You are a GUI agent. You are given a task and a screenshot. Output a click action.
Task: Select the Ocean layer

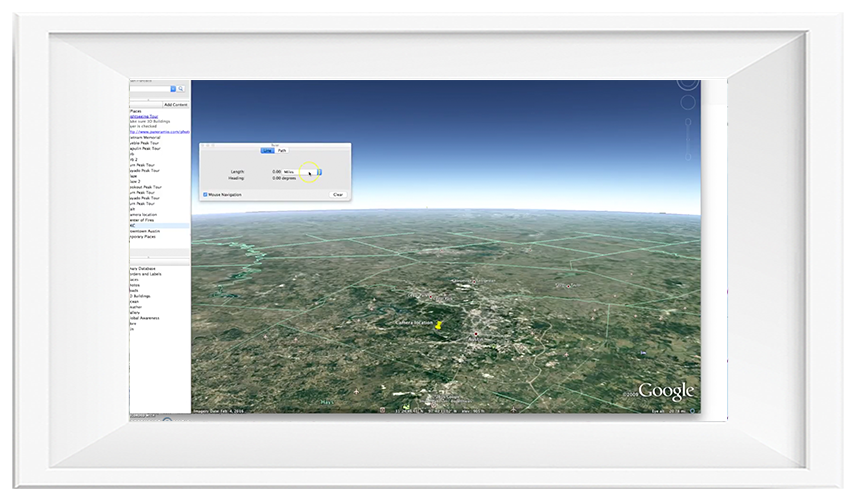pyautogui.click(x=134, y=302)
